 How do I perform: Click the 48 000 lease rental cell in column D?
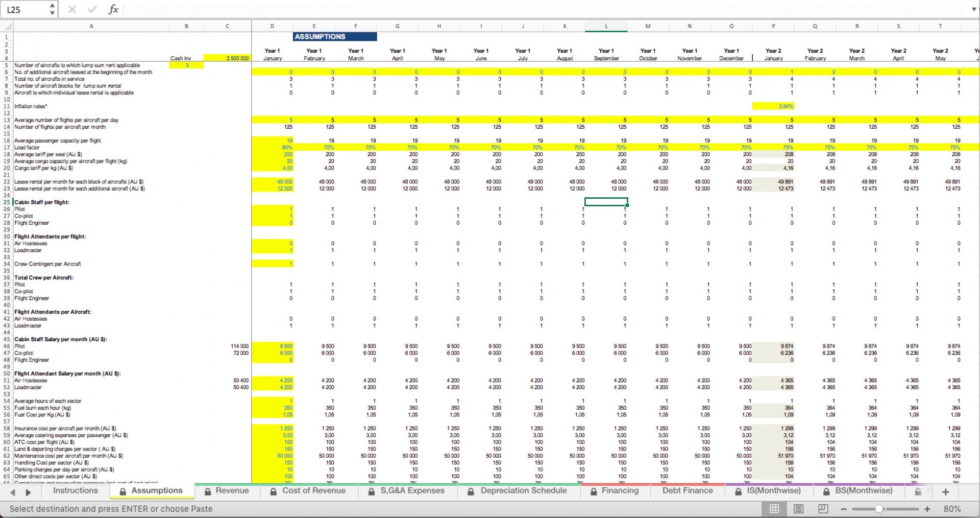[272, 182]
